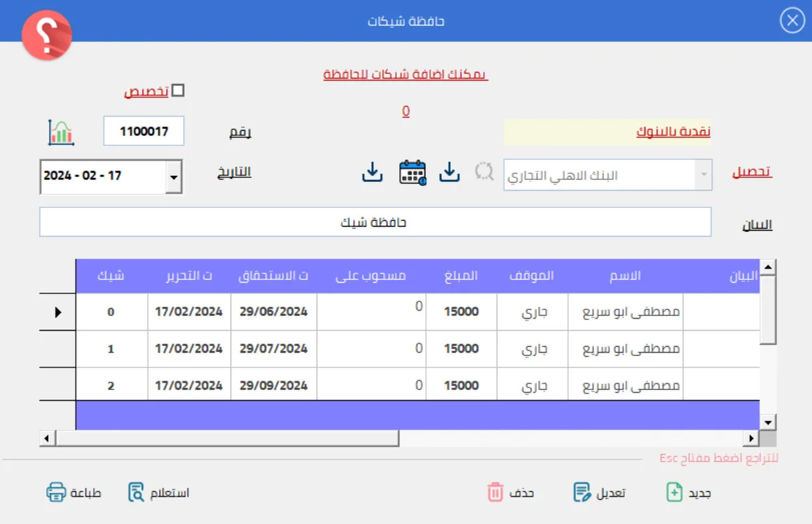812x524 pixels.
Task: Expand the date picker dropdown arrow
Action: 173,177
